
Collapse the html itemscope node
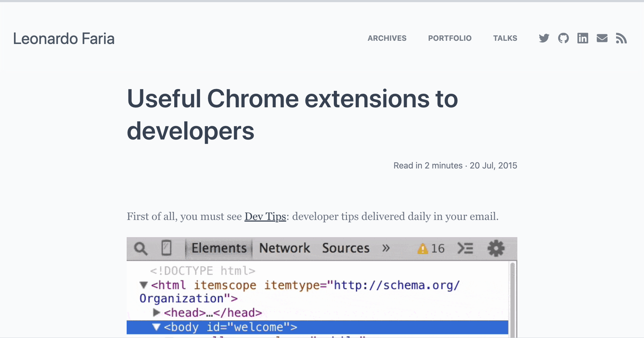[x=143, y=285]
